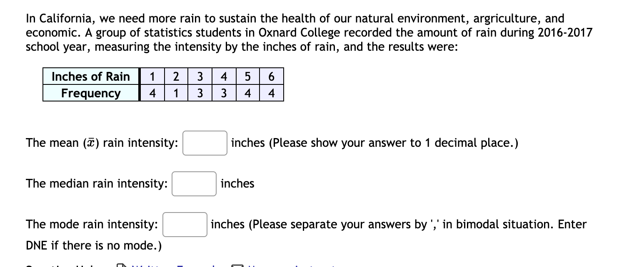
Task: Click the rain intensity value 6 in the table
Action: tap(271, 77)
